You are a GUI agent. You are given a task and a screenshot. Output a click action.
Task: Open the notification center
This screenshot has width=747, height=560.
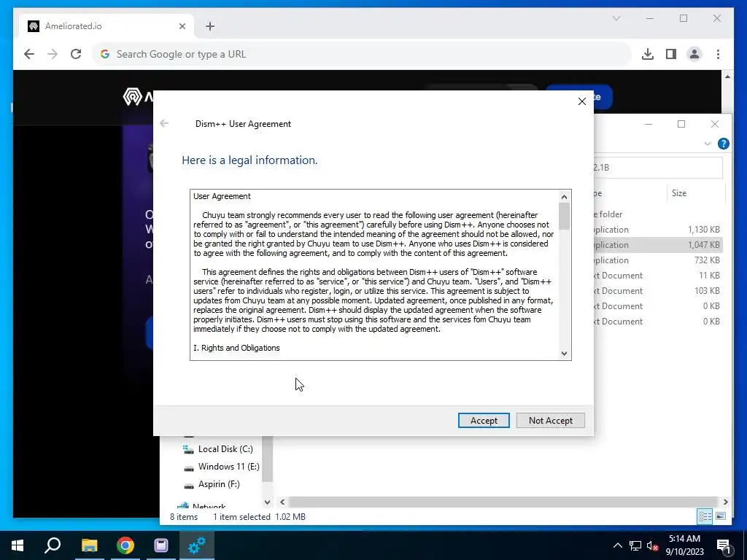724,545
